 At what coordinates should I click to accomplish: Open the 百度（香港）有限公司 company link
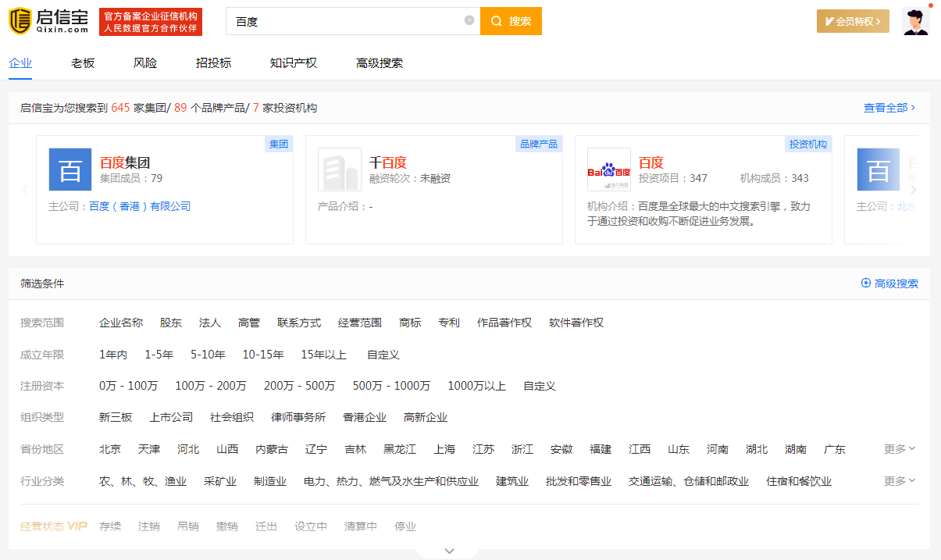[140, 206]
